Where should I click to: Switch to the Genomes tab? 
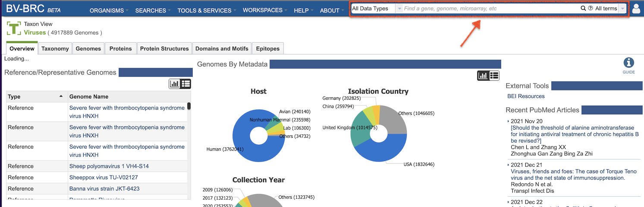tap(88, 48)
